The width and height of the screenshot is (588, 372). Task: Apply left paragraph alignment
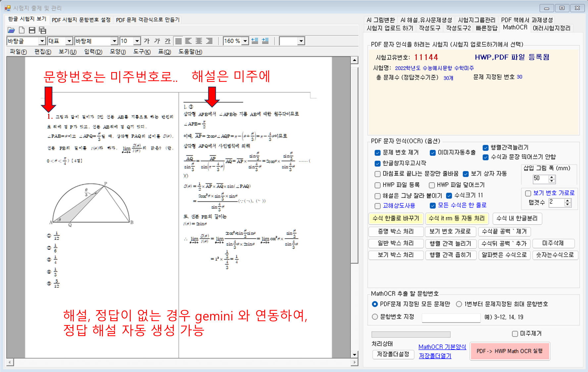(188, 41)
